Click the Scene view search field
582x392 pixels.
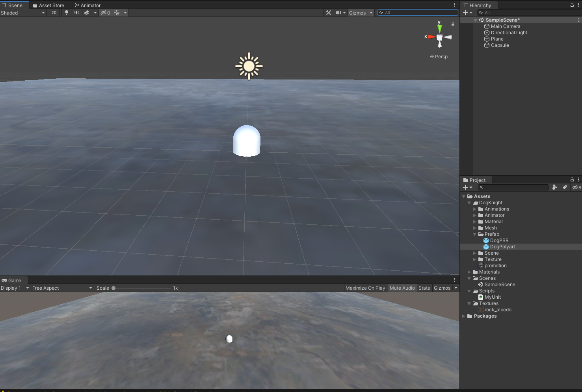pos(418,13)
